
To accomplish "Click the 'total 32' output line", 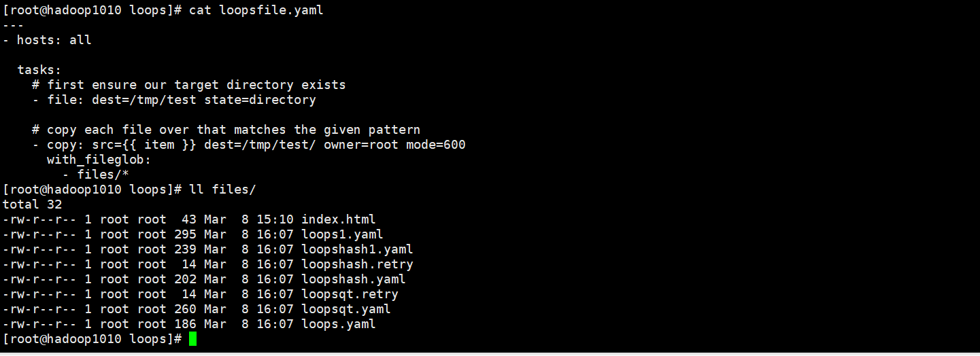I will (33, 204).
